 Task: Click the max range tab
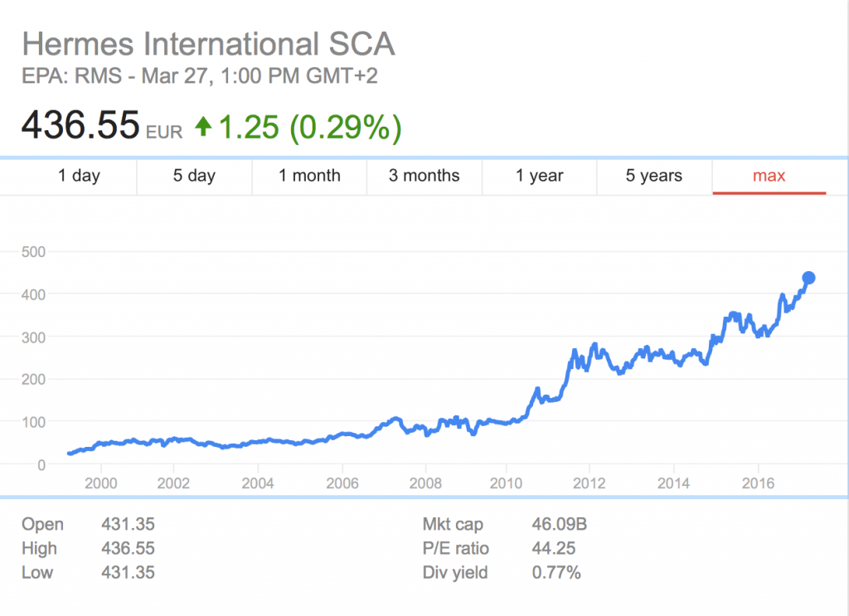point(769,176)
